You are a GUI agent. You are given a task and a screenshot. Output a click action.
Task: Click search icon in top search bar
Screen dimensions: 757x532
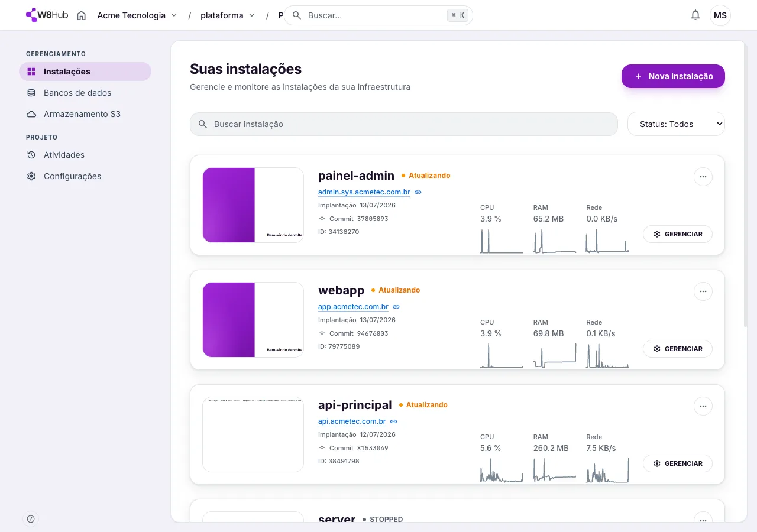tap(297, 15)
